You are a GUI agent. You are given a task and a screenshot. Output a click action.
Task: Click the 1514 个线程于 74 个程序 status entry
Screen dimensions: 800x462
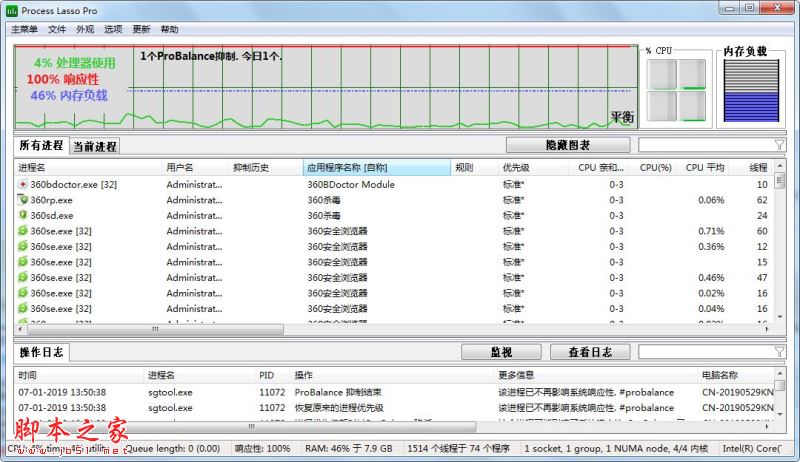click(458, 448)
